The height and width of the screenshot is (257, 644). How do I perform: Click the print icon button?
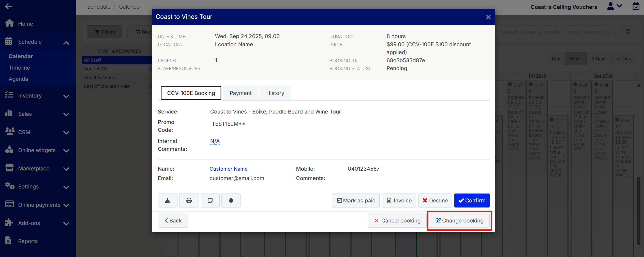(x=189, y=200)
